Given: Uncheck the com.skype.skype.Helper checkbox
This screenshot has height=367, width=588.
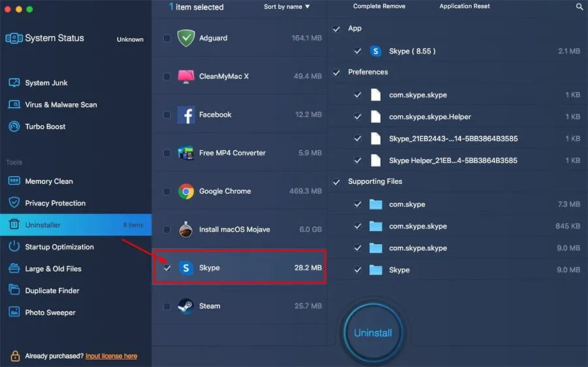Looking at the screenshot, I should tap(357, 117).
